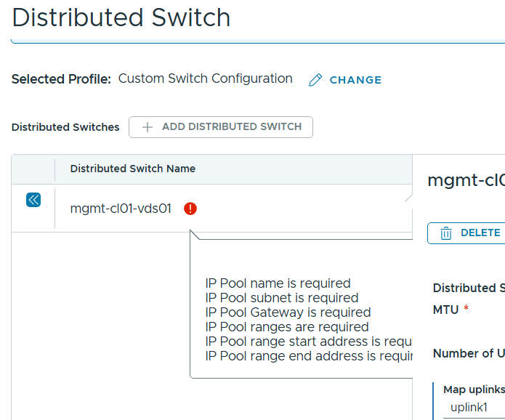Click the Distributed Switch Name column header
Viewport: 505px width, 420px height.
click(x=132, y=169)
